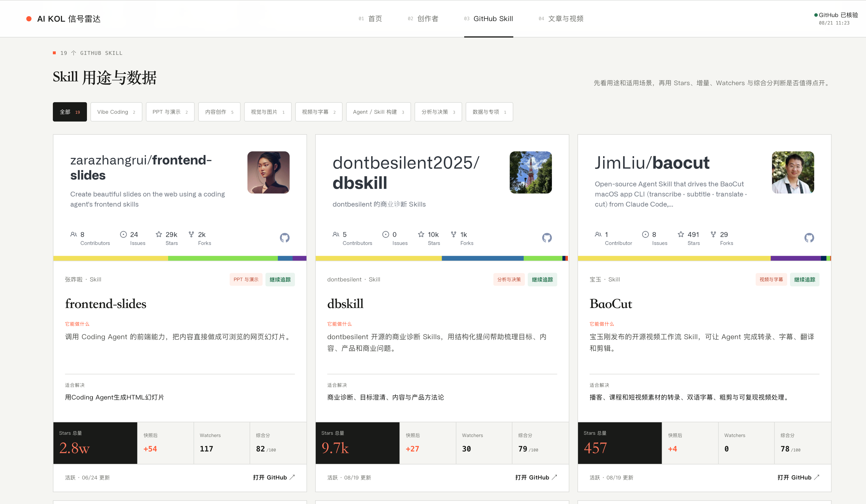Viewport: 866px width, 504px height.
Task: Switch to the 创作者 tab
Action: coord(423,18)
